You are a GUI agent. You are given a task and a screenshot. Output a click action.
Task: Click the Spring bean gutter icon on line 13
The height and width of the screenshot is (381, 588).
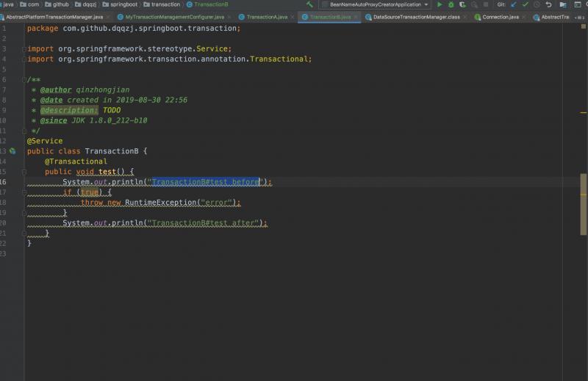coord(12,151)
